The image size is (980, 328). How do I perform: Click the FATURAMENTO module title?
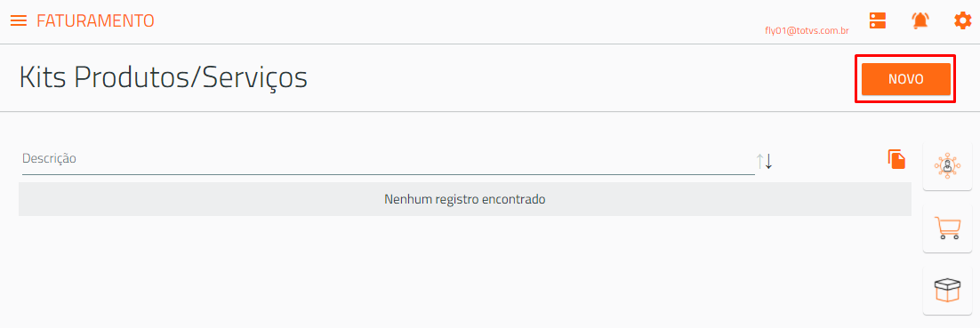96,20
